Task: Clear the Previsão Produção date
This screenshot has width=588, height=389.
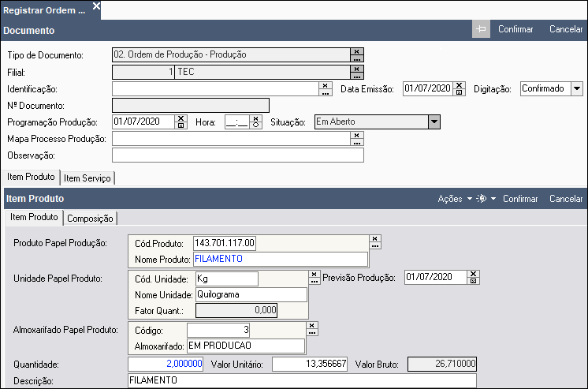Action: point(473,274)
